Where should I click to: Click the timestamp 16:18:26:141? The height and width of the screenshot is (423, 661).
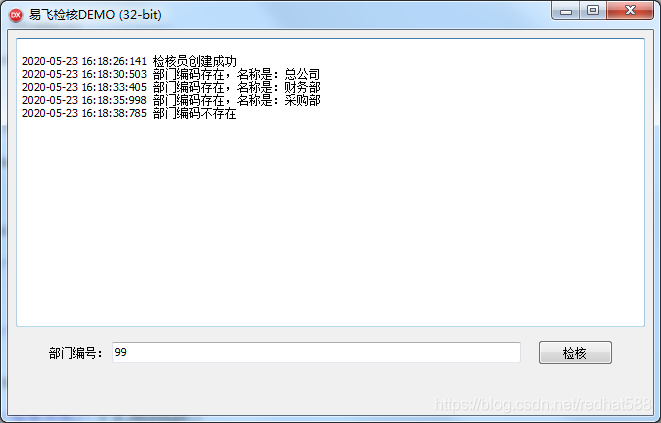[114, 62]
